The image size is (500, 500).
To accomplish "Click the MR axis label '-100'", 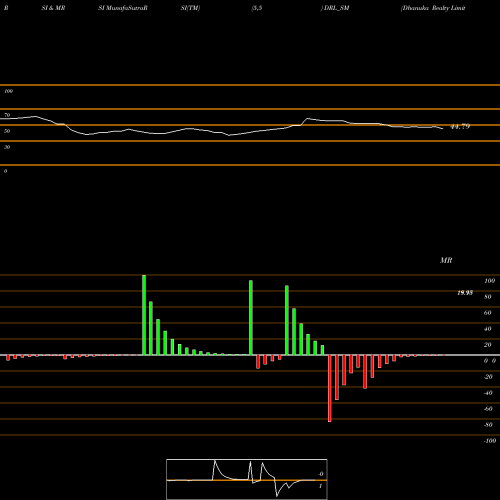I will tap(490, 441).
